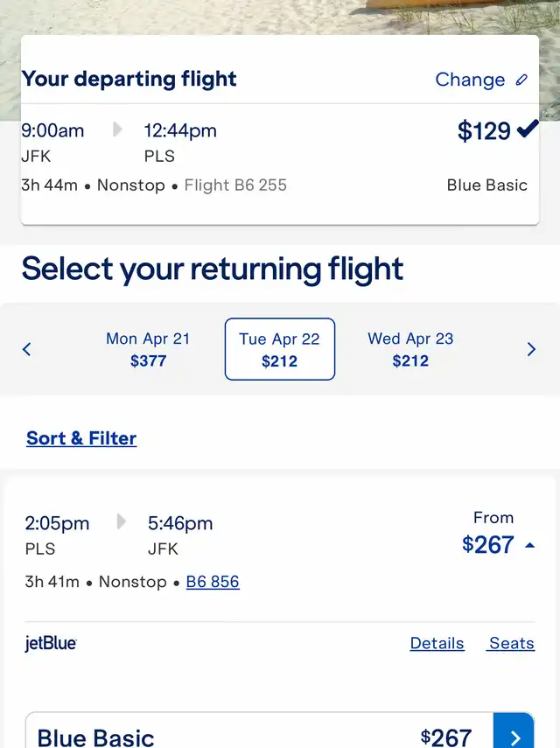560x748 pixels.
Task: Open Sort & Filter options
Action: (x=81, y=438)
